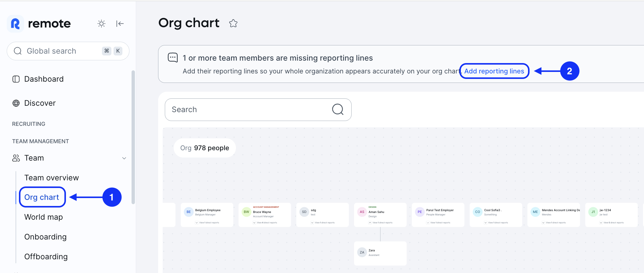Click the jw-1234 name text
Screen dimensions: 644x273
pyautogui.click(x=605, y=210)
